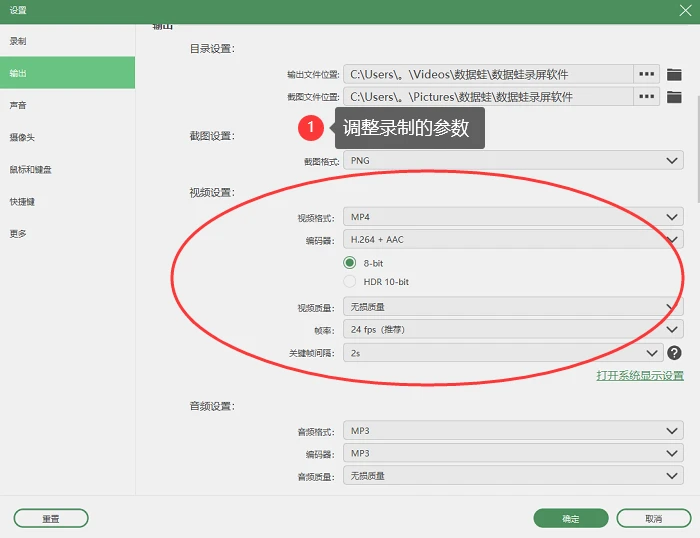The height and width of the screenshot is (538, 700).
Task: Expand the 24 fps frame rate dropdown
Action: point(513,329)
